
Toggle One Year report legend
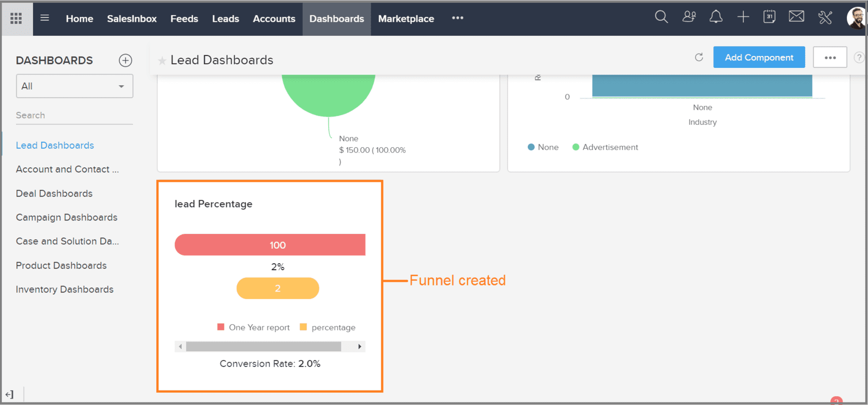coord(253,327)
